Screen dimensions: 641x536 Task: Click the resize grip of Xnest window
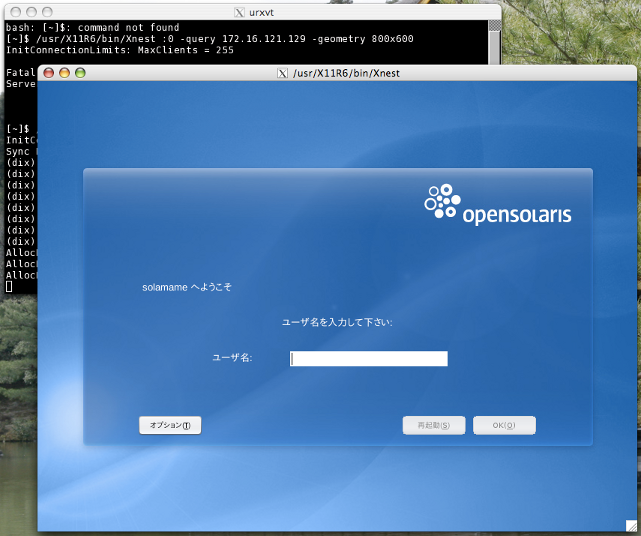tap(631, 525)
